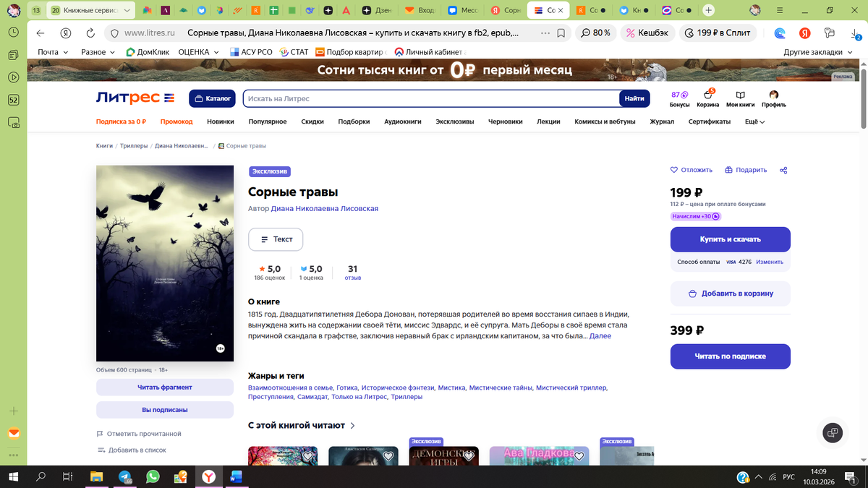
Task: Open the Корзина cart icon
Action: [708, 99]
